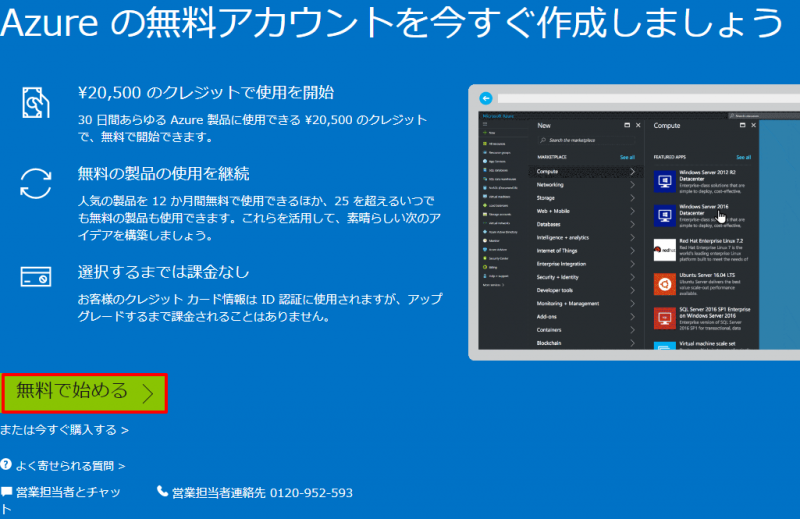Expand the Databases category chevron
The height and width of the screenshot is (519, 800).
point(632,225)
